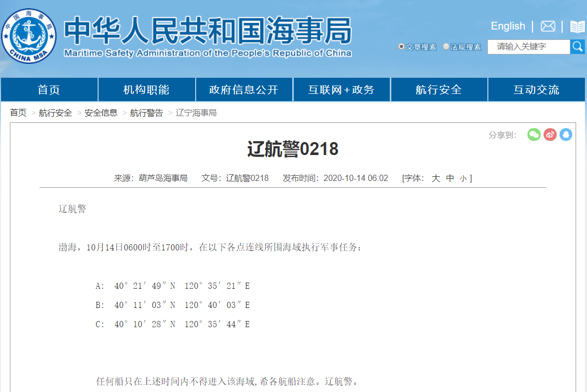Click the China MSA logo emblem

tap(29, 35)
